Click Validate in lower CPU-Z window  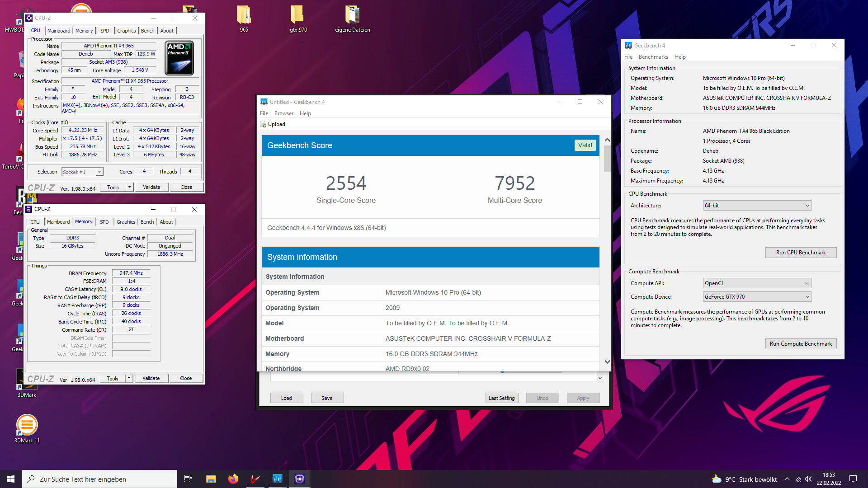click(151, 378)
